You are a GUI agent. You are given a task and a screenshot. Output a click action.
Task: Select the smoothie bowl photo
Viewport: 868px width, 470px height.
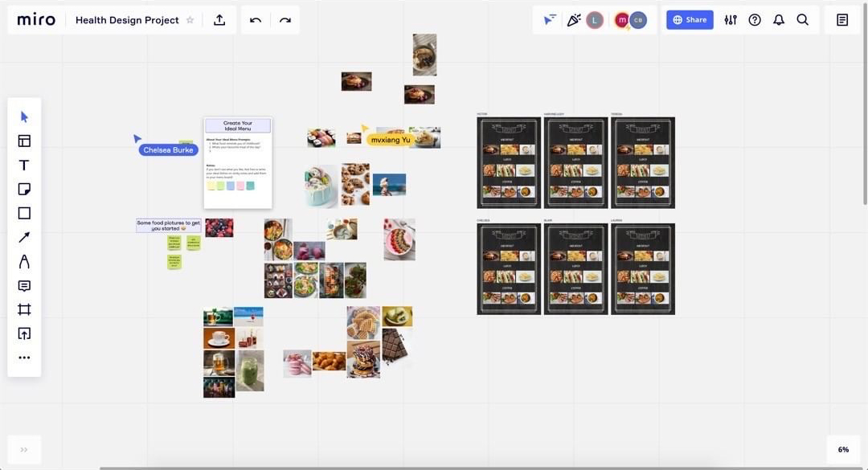399,239
